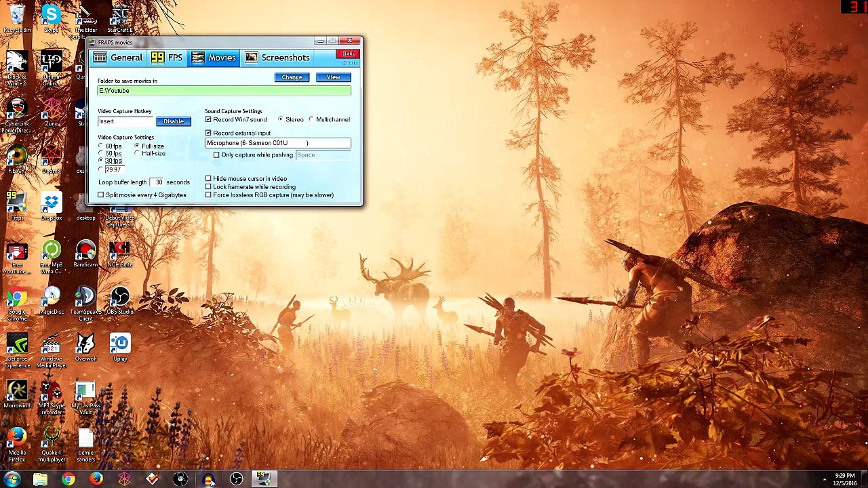Launch Google Chrome desktop shortcut
Image resolution: width=868 pixels, height=488 pixels.
pyautogui.click(x=17, y=305)
